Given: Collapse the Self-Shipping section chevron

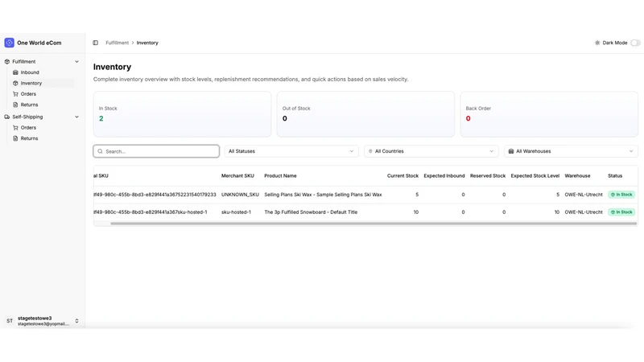Looking at the screenshot, I should [76, 117].
